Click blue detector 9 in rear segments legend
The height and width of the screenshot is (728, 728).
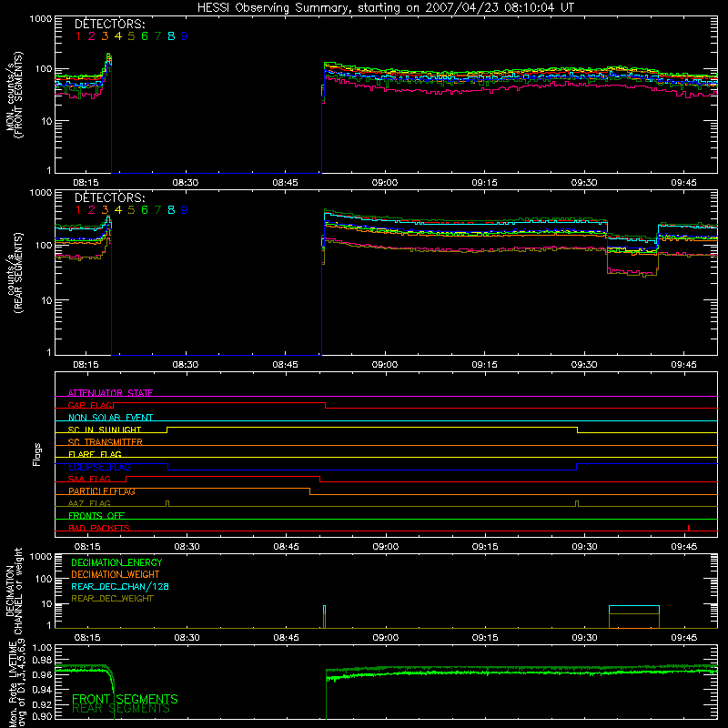coord(185,210)
